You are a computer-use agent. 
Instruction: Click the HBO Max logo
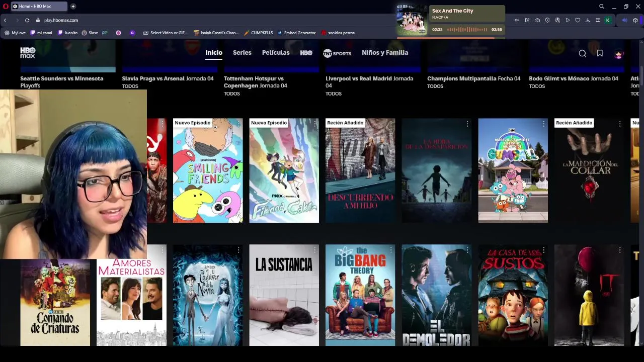pos(28,53)
